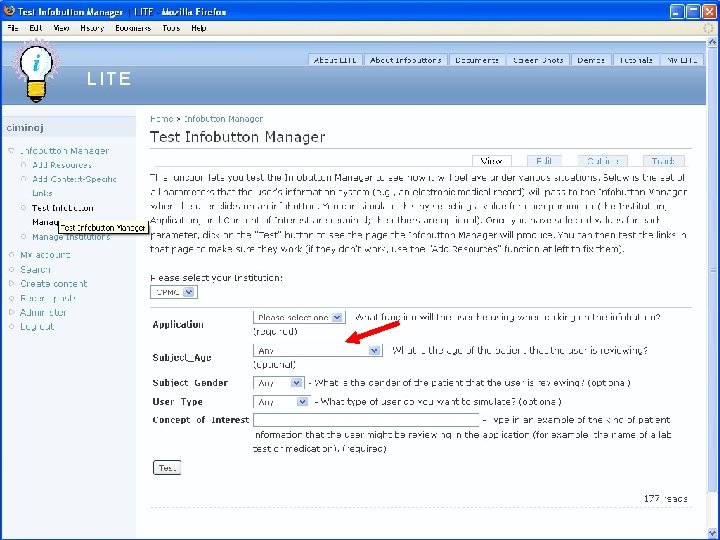720x540 pixels.
Task: Open My account in sidebar
Action: click(45, 255)
